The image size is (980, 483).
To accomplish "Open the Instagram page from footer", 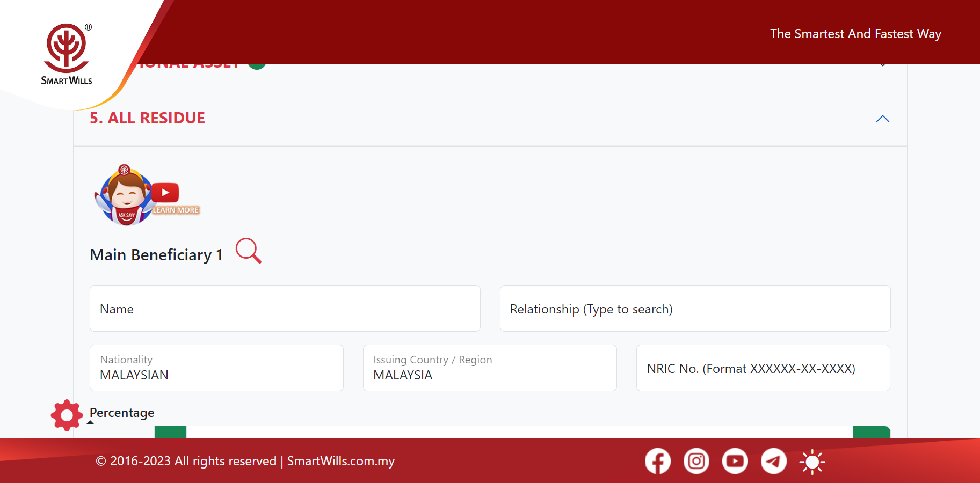I will pos(696,462).
